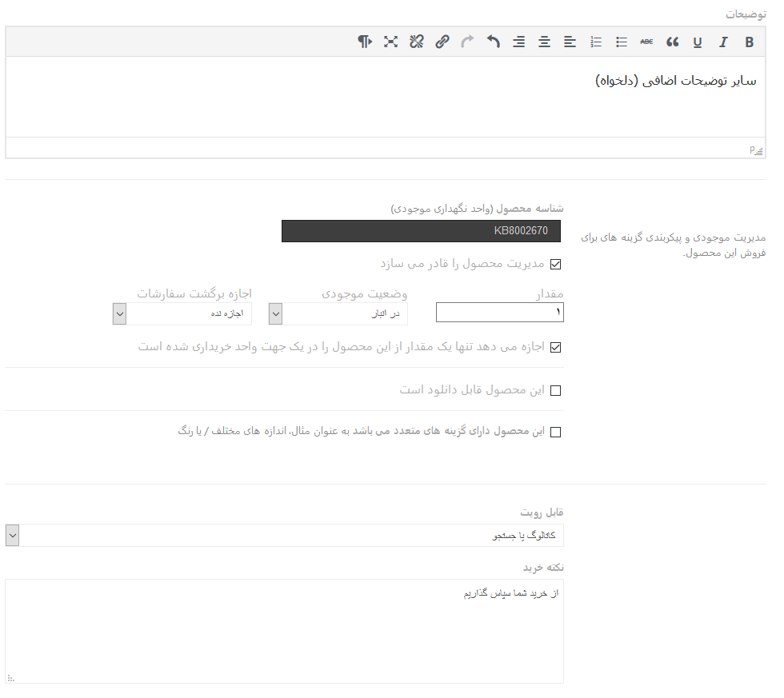Center align text in editor
The width and height of the screenshot is (784, 698).
point(544,42)
